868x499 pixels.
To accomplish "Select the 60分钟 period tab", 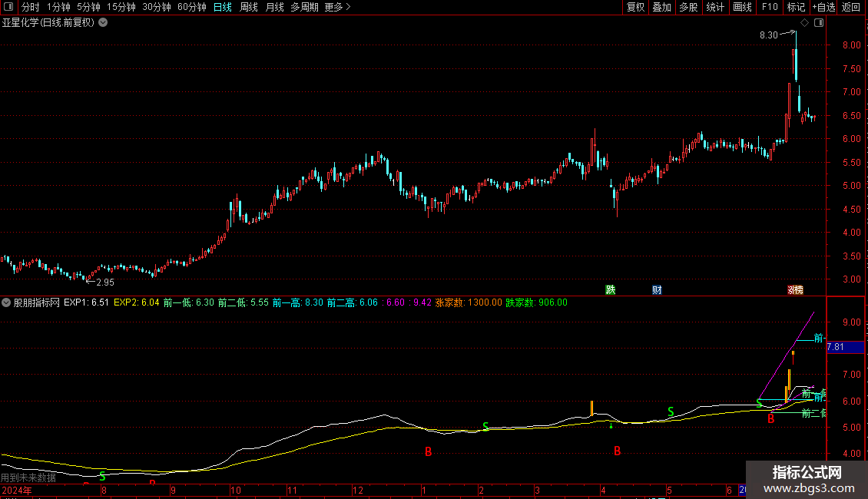I will coord(191,7).
